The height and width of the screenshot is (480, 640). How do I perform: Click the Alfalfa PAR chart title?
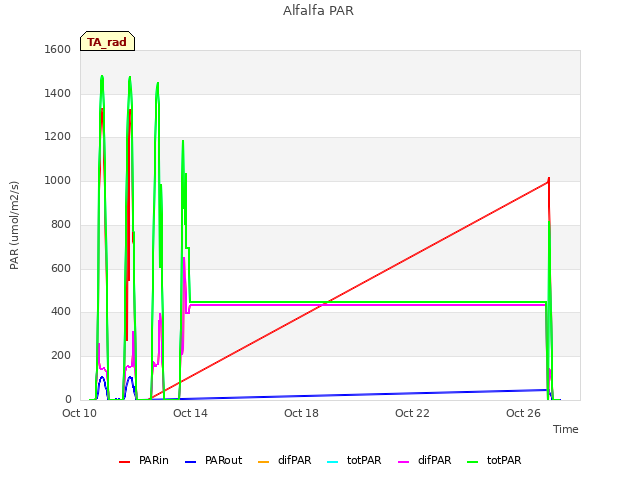coord(318,11)
